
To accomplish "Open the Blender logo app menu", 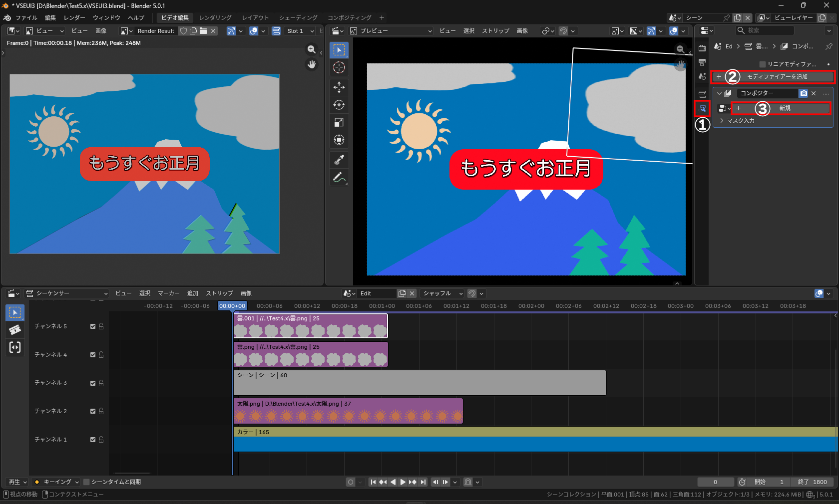I will coord(7,18).
